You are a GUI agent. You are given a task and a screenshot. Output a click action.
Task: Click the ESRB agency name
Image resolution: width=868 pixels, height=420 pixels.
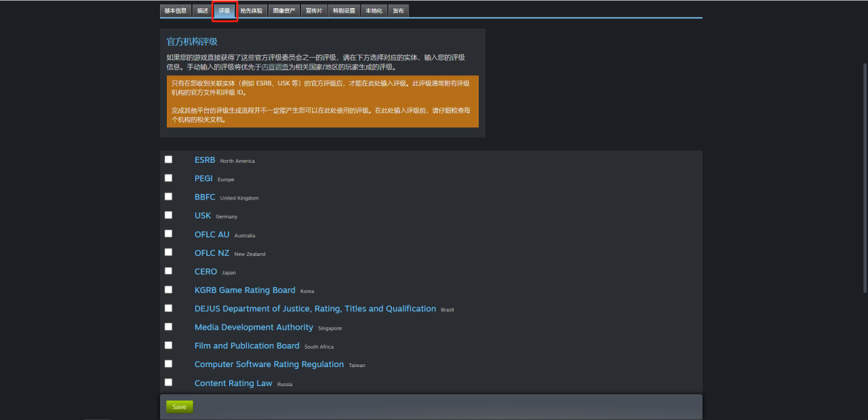[x=205, y=160]
